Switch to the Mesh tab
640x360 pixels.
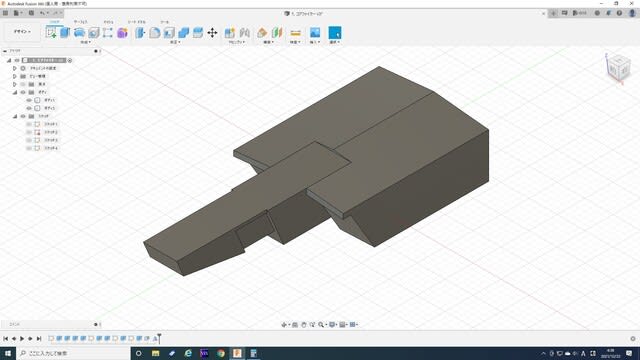click(x=109, y=22)
